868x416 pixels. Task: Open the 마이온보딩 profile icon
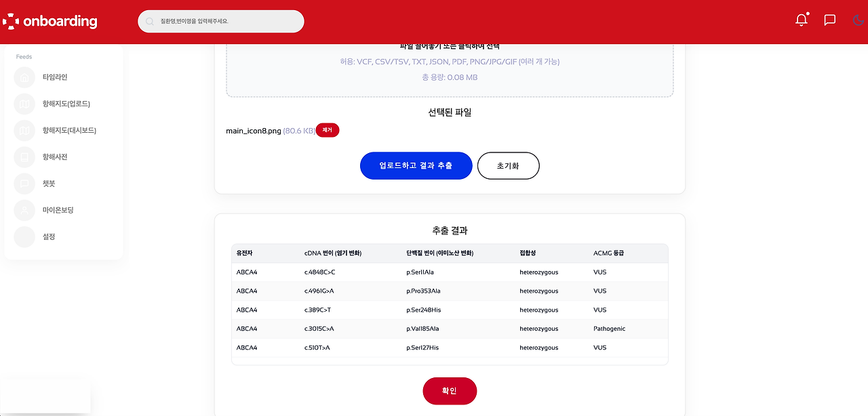24,210
